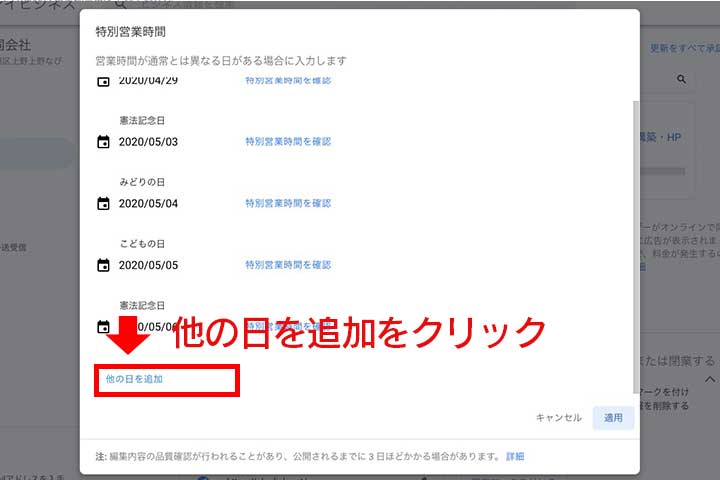
Task: Click the calendar icon beside 2020/05/04
Action: pos(103,203)
